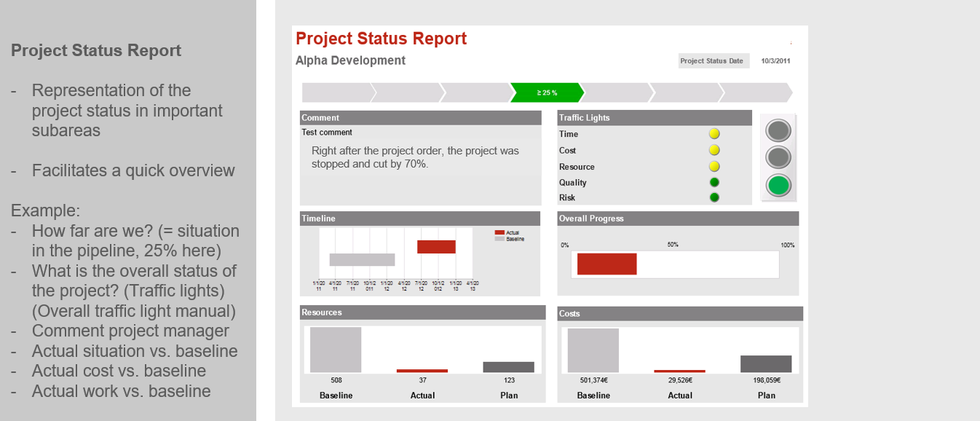Switch to the Resources panel
The height and width of the screenshot is (421, 980).
point(422,312)
